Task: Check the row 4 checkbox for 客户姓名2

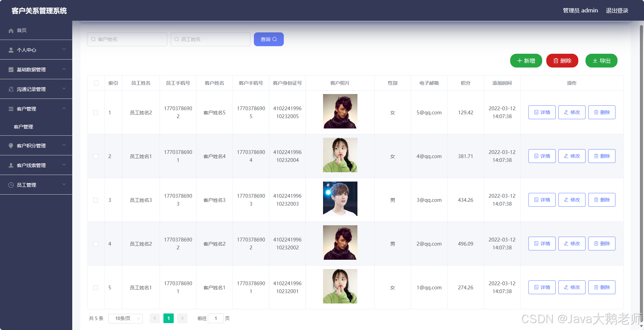Action: point(96,244)
